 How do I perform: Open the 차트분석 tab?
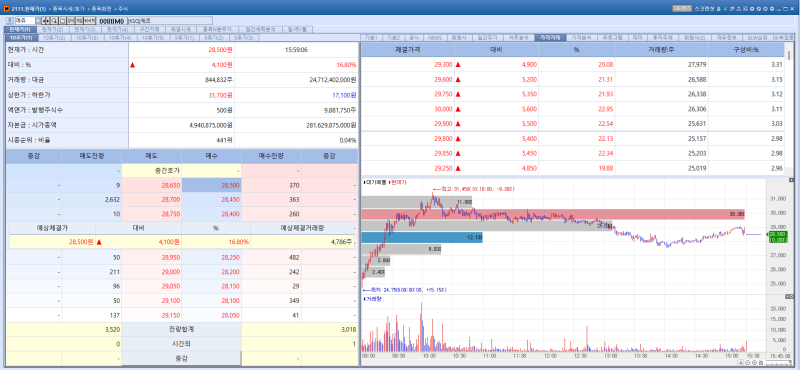coord(518,38)
